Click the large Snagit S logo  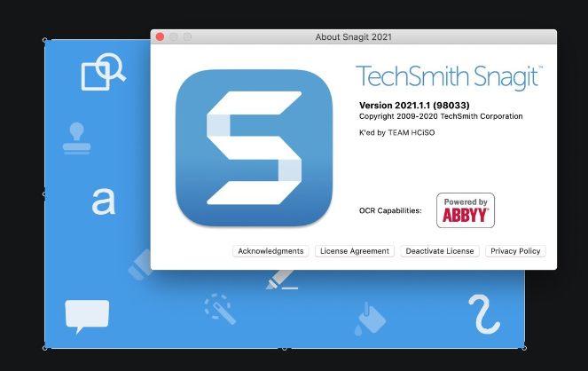pos(254,147)
